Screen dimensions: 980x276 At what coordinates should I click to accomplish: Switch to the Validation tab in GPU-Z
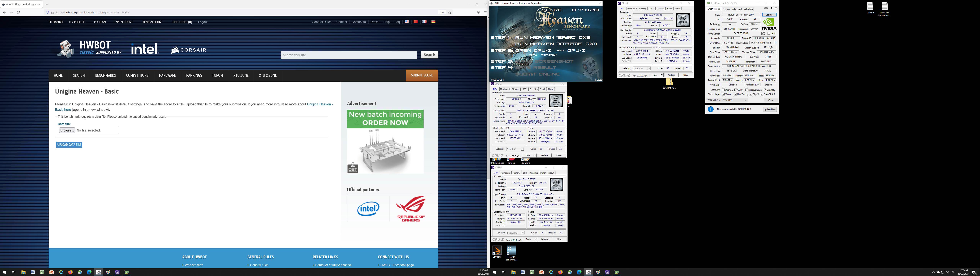tap(748, 9)
